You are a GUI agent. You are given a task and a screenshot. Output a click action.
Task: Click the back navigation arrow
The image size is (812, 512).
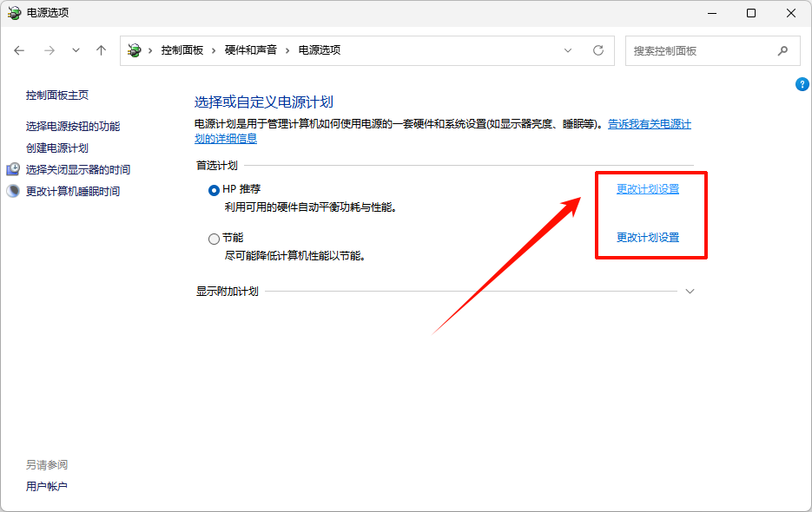pyautogui.click(x=19, y=50)
